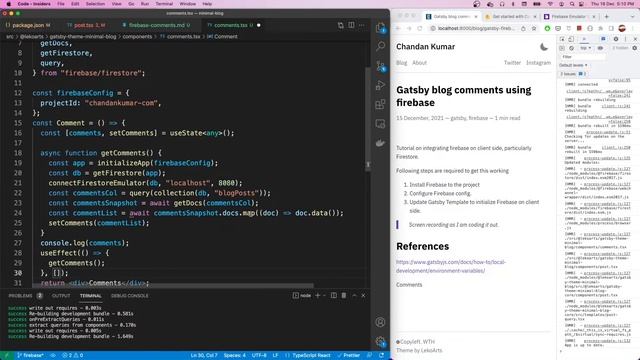Screen dimensions: 640x360
Task: Open the Extensions view in activity bar
Action: [x=380, y=104]
